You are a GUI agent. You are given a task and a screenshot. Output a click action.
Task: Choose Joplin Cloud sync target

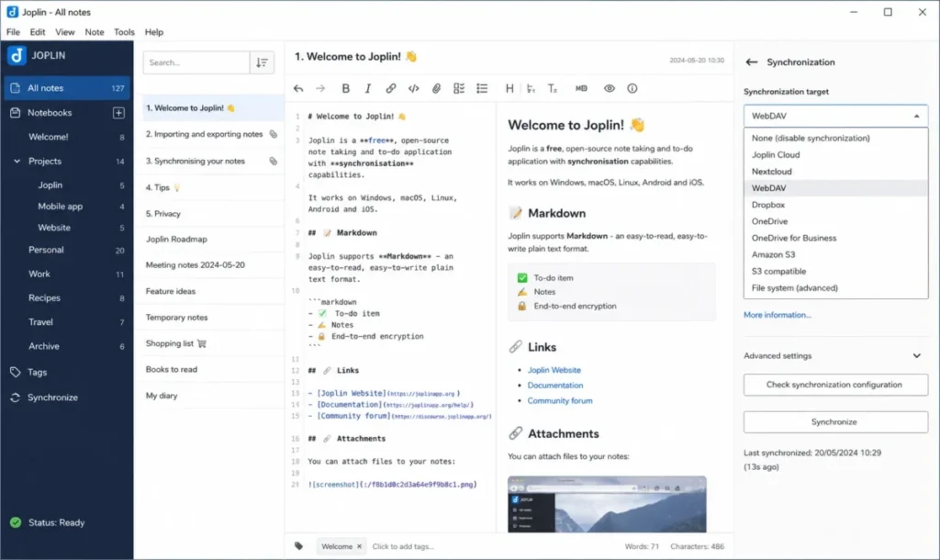pyautogui.click(x=835, y=155)
